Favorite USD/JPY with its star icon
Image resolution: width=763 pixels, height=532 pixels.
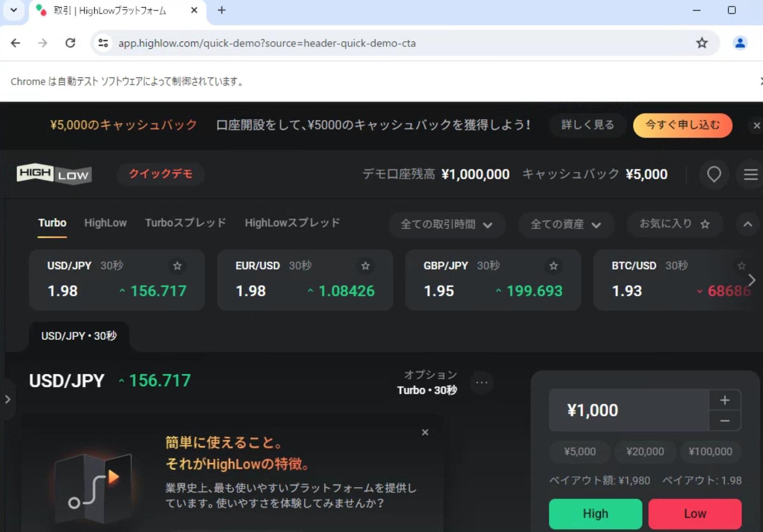pyautogui.click(x=177, y=266)
